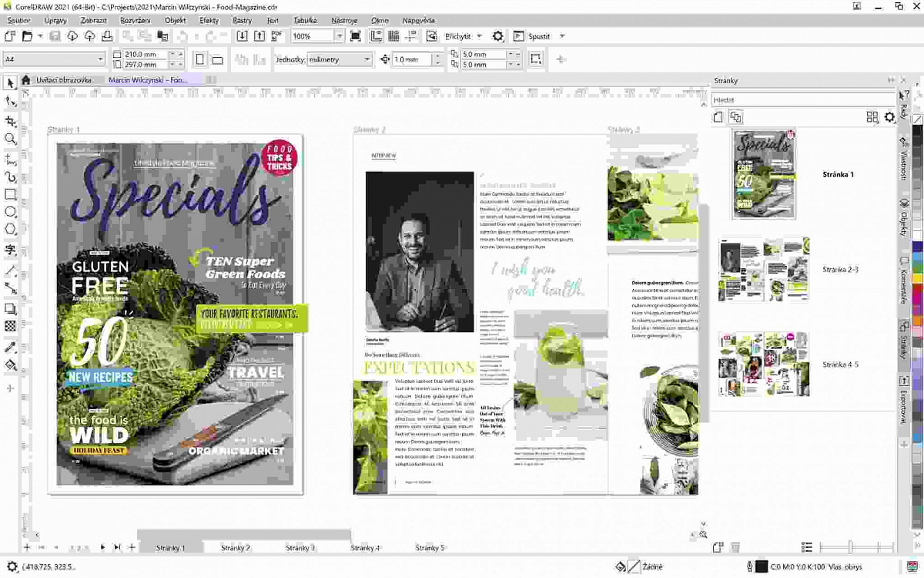Activate the Zoom tool
The width and height of the screenshot is (924, 578).
(11, 139)
